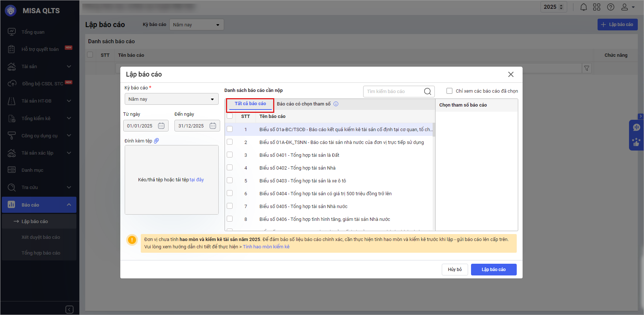Click the 'Tìm kiếm báo cáo' search field
This screenshot has width=644, height=315.
click(393, 92)
